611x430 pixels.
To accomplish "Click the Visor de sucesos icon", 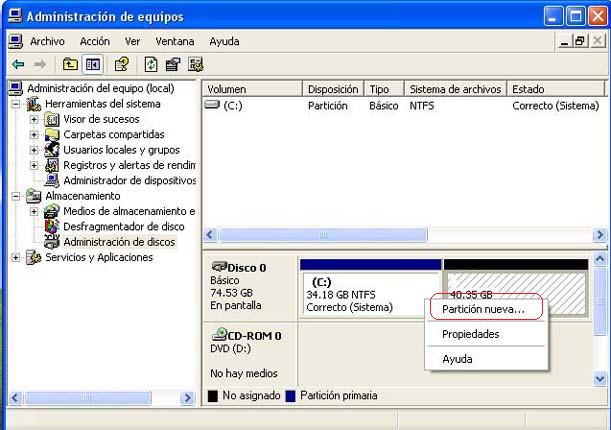I will 52,119.
